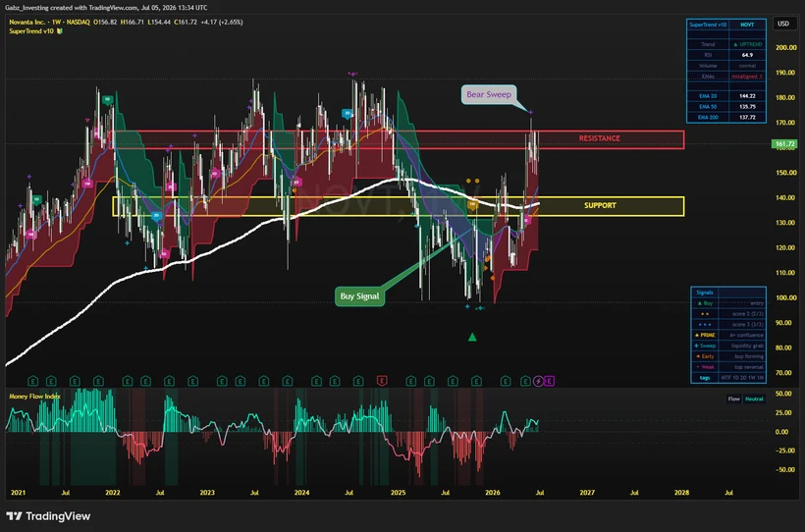The width and height of the screenshot is (805, 532).
Task: Click the green Buy legend entry
Action: pyautogui.click(x=706, y=303)
